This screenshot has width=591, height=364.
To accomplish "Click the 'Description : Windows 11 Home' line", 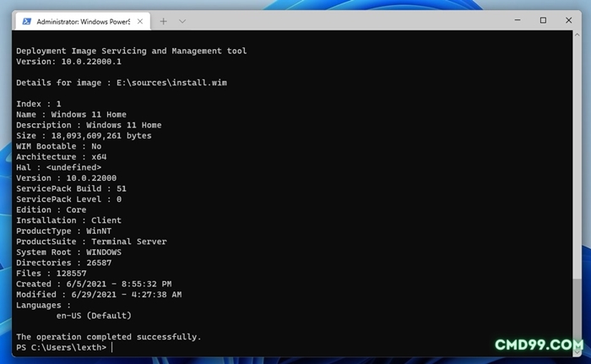I will click(89, 125).
